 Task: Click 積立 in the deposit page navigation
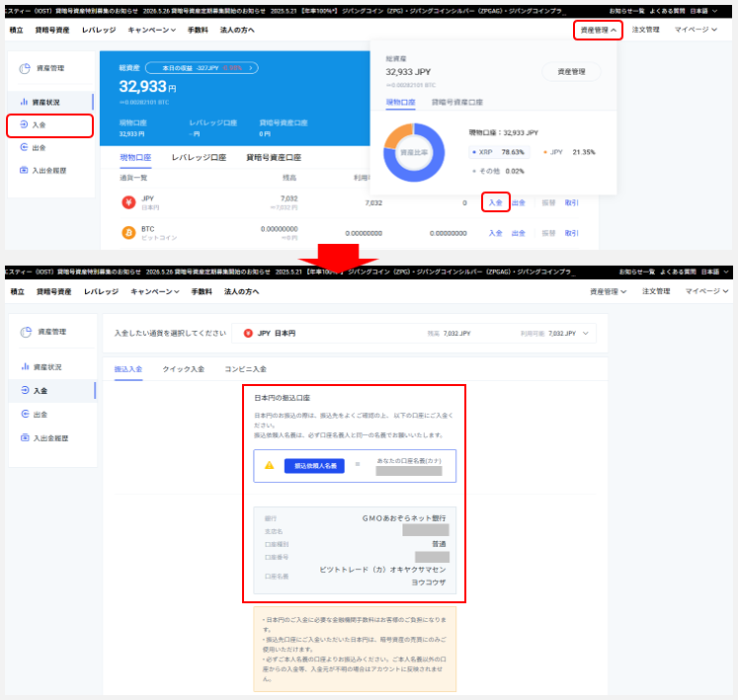18,291
